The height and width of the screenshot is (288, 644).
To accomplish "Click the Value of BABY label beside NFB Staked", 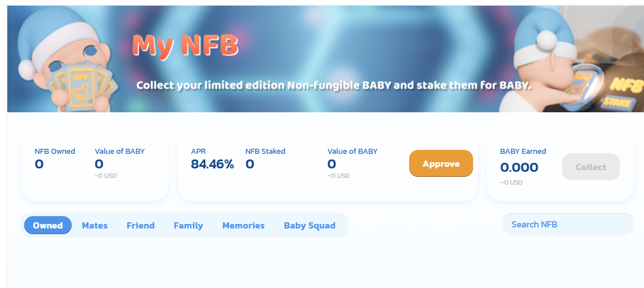I will pos(353,151).
